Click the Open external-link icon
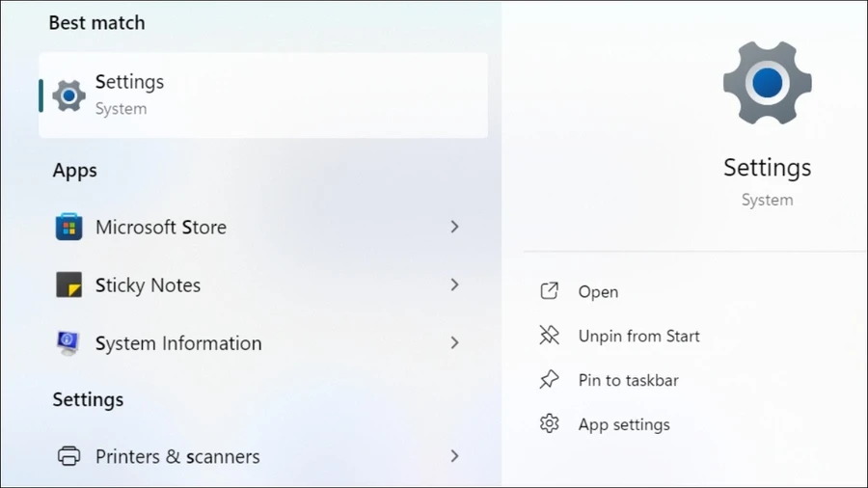 click(x=549, y=291)
